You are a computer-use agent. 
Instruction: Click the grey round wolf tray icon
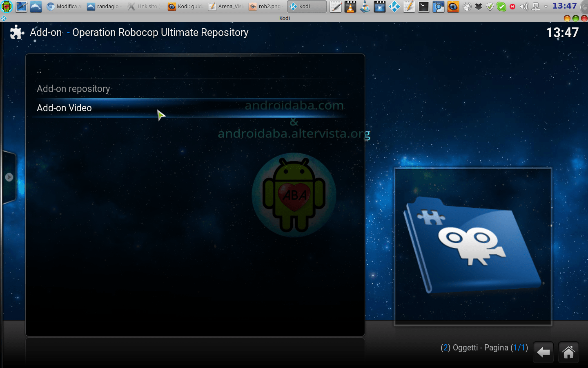(467, 7)
